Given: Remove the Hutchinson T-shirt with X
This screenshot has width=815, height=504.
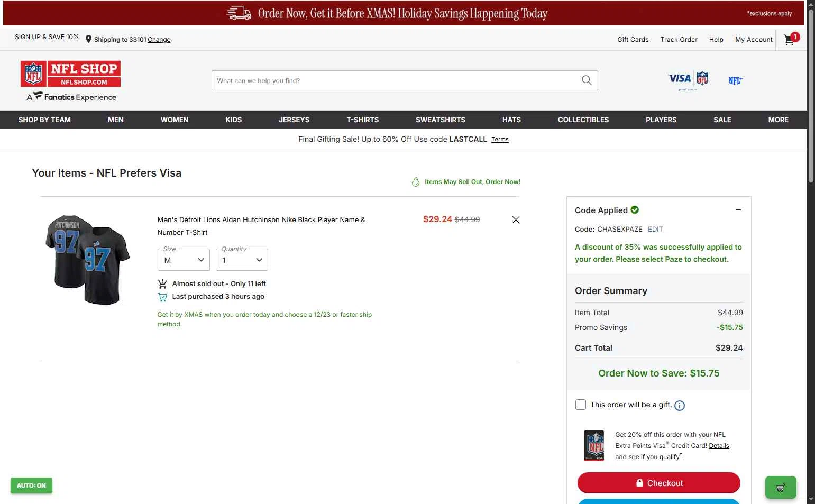Looking at the screenshot, I should [516, 219].
